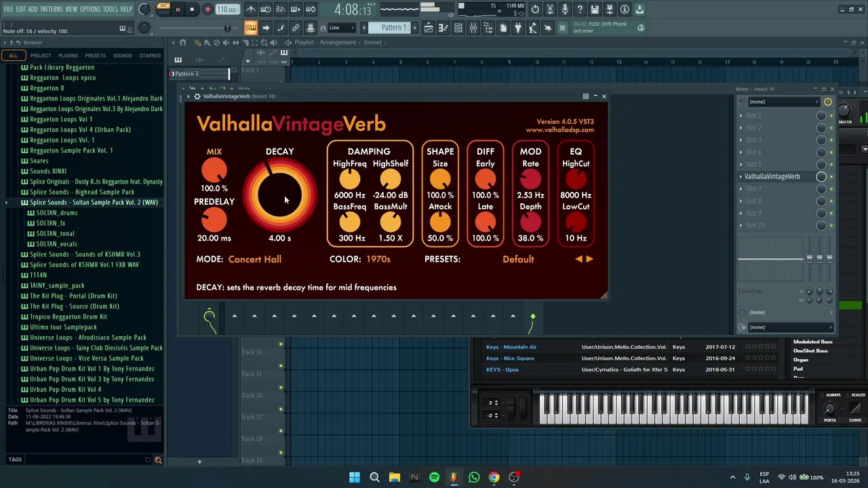Image resolution: width=868 pixels, height=488 pixels.
Task: Open the OPTIONS menu
Action: tap(90, 9)
